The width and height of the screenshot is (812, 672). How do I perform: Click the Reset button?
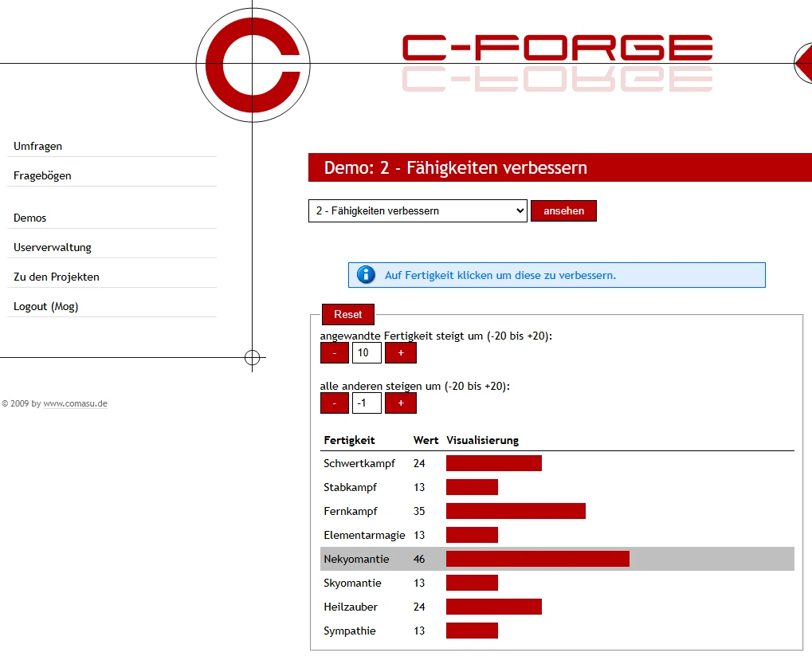click(348, 315)
